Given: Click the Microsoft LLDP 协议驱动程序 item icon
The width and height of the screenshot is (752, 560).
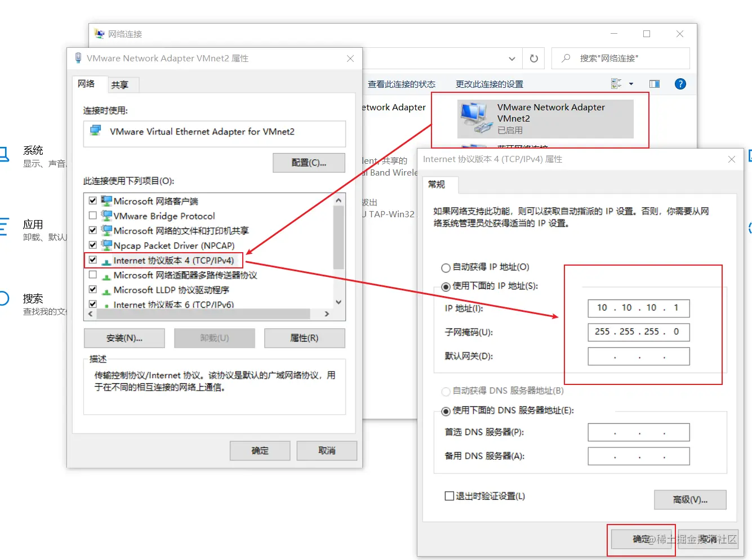Looking at the screenshot, I should tap(106, 291).
